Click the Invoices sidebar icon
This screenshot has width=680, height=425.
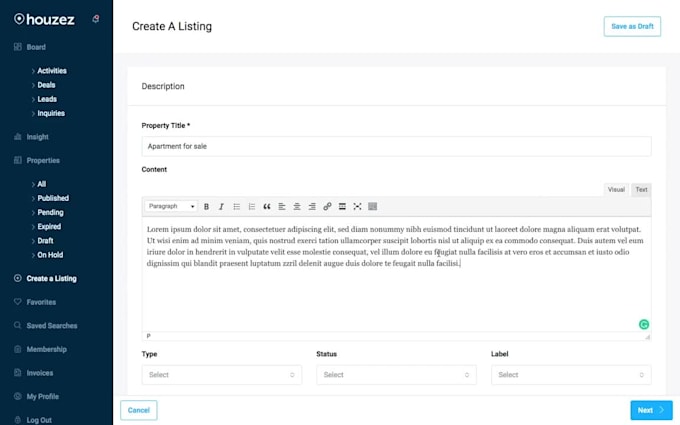17,373
